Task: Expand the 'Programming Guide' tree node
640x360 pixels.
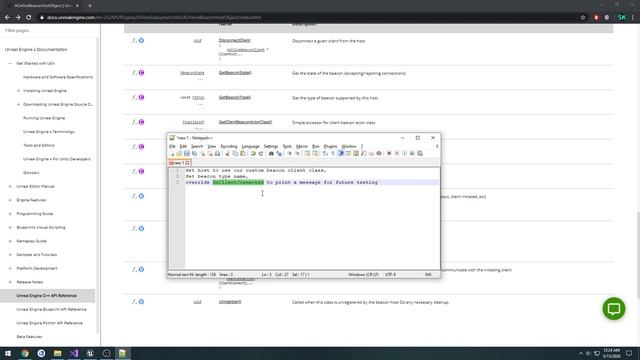Action: (10, 214)
